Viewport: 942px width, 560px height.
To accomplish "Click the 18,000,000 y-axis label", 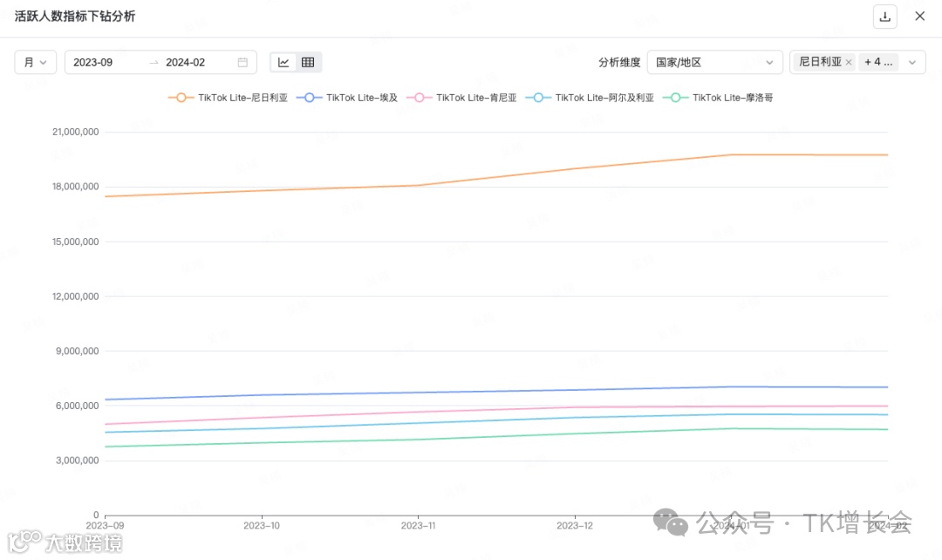I will pos(76,187).
